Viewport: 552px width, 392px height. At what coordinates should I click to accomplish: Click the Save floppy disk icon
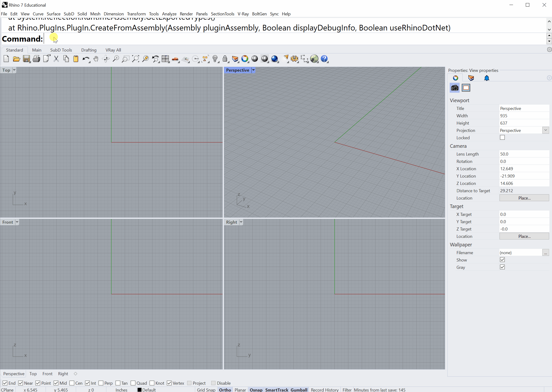point(26,59)
